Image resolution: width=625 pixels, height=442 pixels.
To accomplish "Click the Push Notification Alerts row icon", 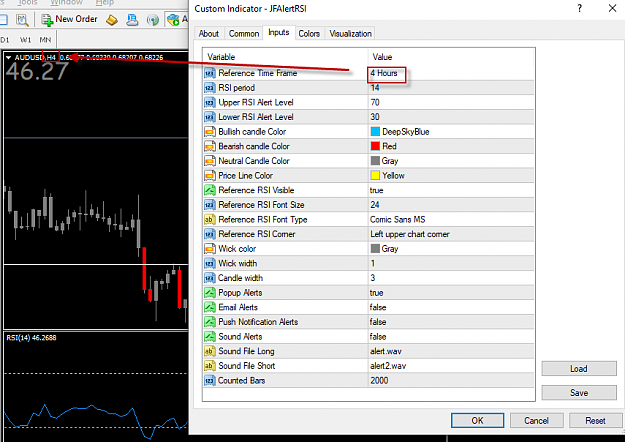I will (x=210, y=322).
